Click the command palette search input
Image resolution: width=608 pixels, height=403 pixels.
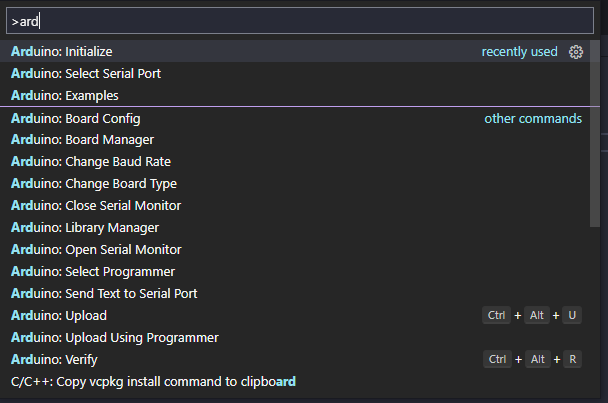pyautogui.click(x=300, y=21)
